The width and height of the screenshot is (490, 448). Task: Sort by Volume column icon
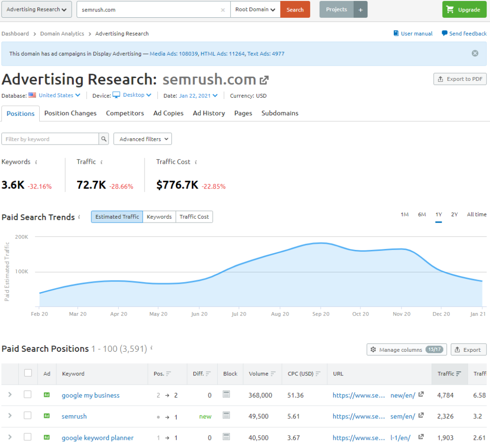point(273,374)
